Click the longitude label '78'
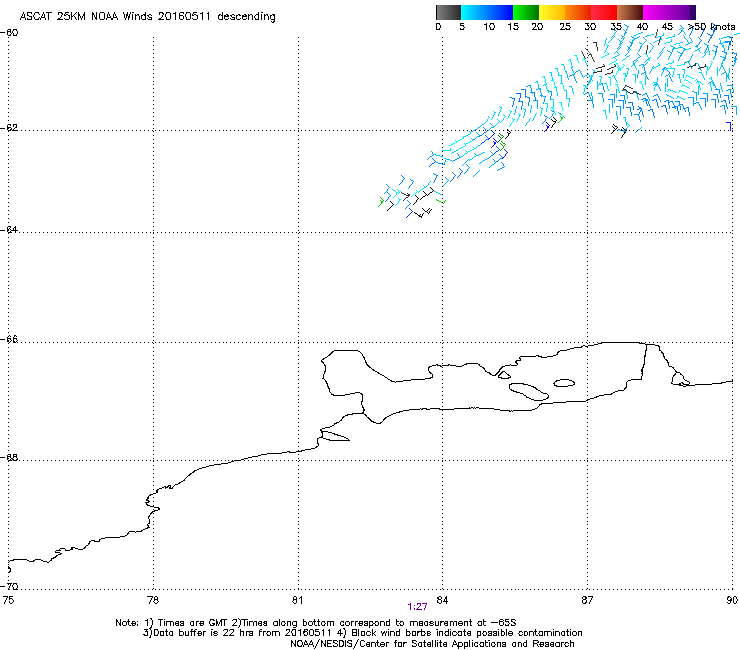 (153, 600)
